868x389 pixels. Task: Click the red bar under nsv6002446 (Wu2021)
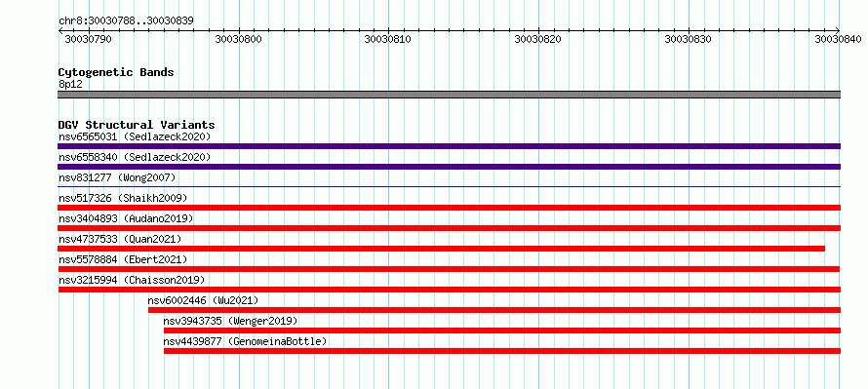click(x=494, y=310)
